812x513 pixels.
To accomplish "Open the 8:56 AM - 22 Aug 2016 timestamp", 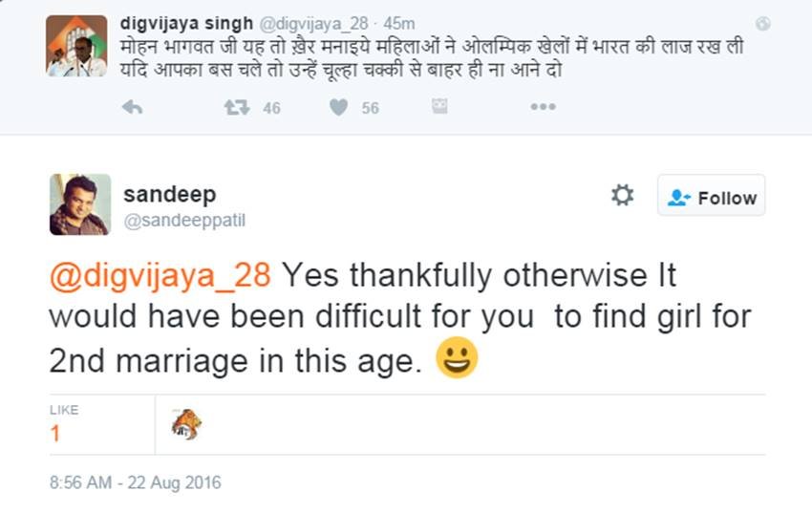I will coord(135,482).
